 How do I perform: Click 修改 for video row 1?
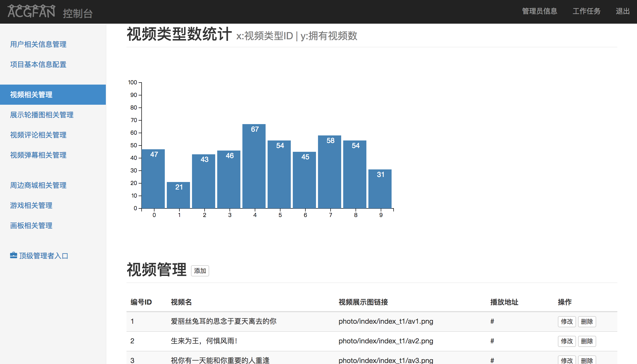tap(566, 321)
